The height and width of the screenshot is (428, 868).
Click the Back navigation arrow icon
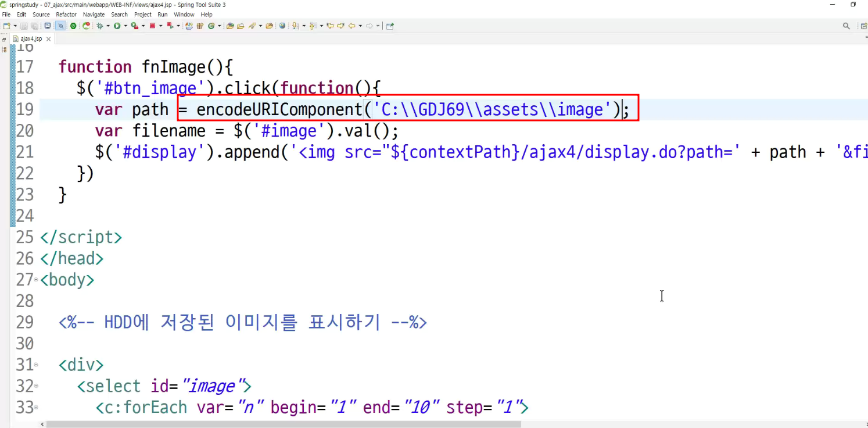click(352, 26)
